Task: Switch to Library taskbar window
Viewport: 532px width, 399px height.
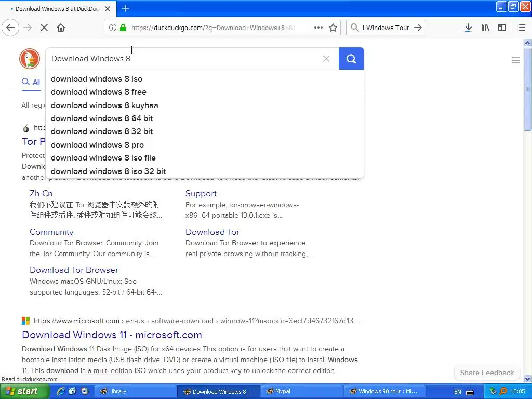Action: click(x=135, y=391)
